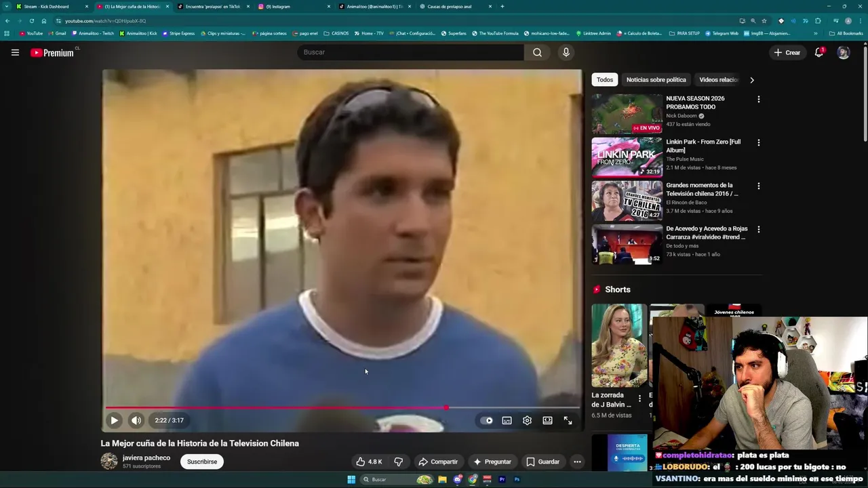Select Videos relacionados filter chip
Viewport: 868px width, 488px height.
[719, 80]
